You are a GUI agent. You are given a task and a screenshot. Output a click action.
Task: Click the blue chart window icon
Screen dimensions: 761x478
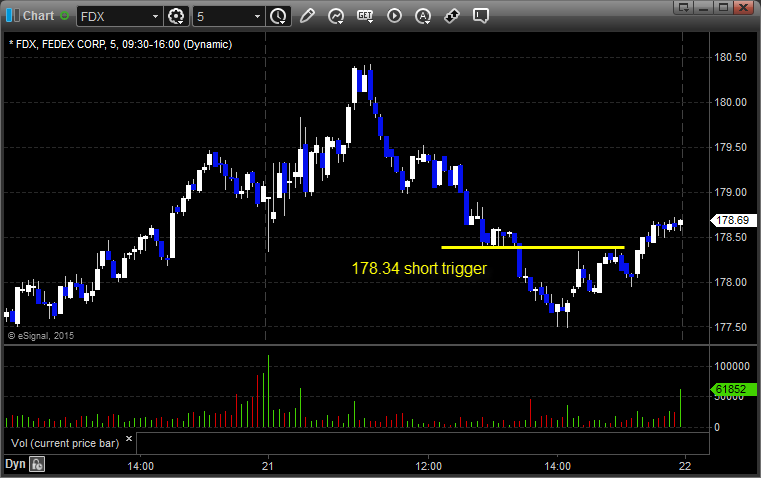pos(12,16)
